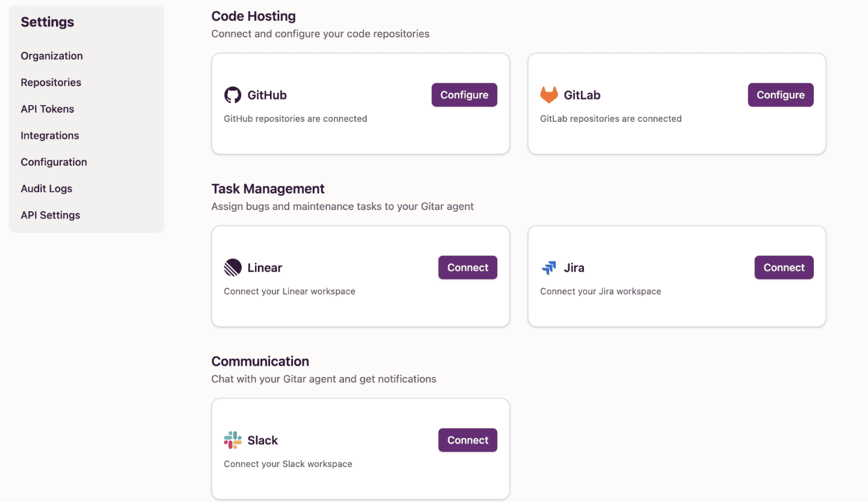868x502 pixels.
Task: Configure the GitLab integration
Action: [x=781, y=95]
